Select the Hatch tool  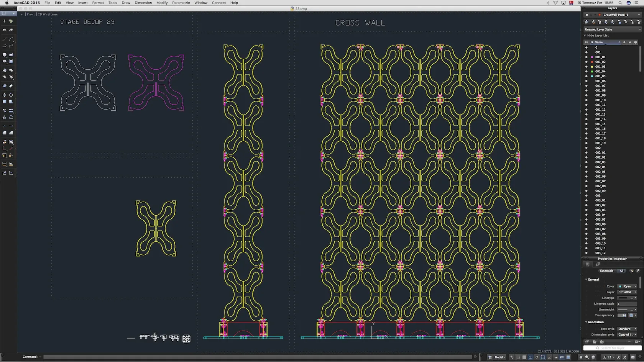click(11, 61)
